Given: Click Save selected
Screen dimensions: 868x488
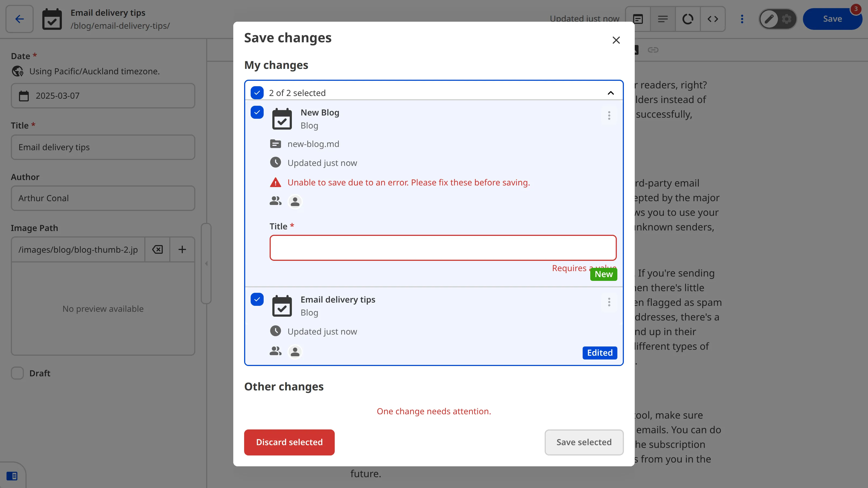Looking at the screenshot, I should [x=584, y=442].
